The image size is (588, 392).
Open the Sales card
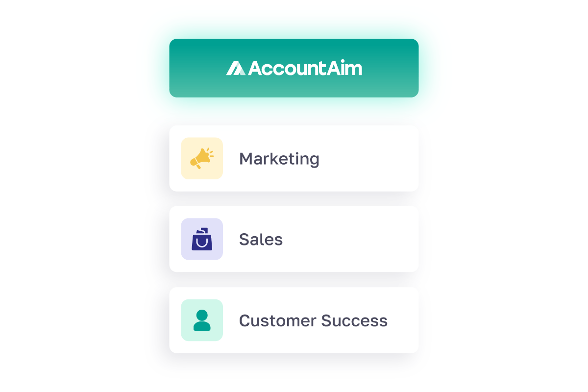[x=294, y=239]
